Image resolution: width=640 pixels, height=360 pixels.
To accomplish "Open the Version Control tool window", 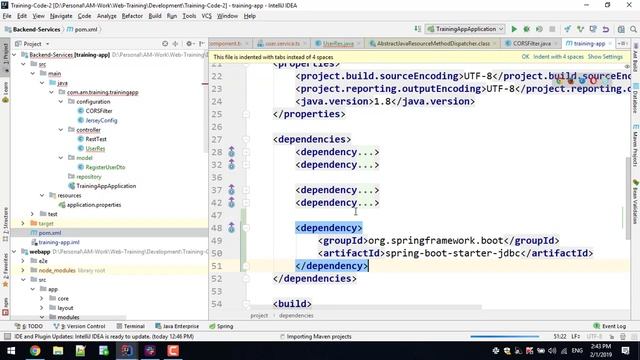I will tap(80, 326).
